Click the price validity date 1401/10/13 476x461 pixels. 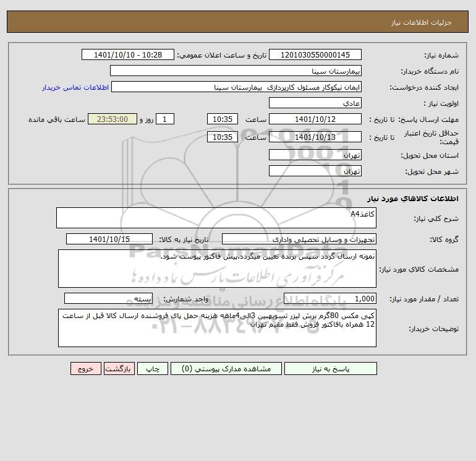point(315,137)
